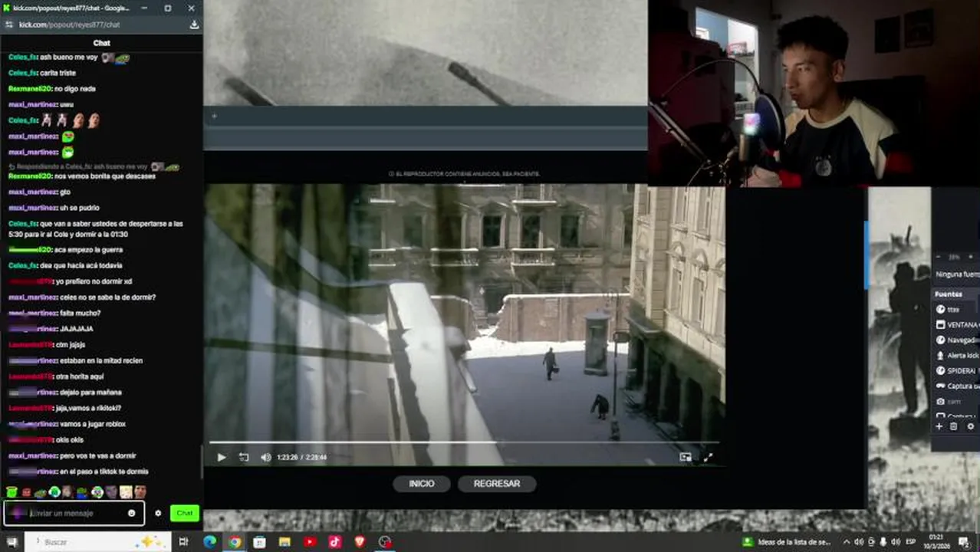Open Google Chrome from taskbar

tap(235, 542)
